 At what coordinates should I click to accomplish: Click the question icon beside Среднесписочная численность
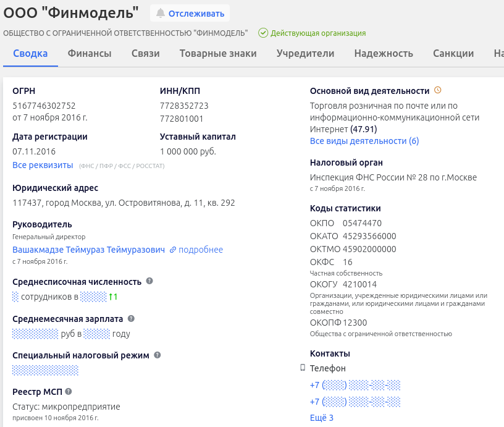pyautogui.click(x=149, y=281)
